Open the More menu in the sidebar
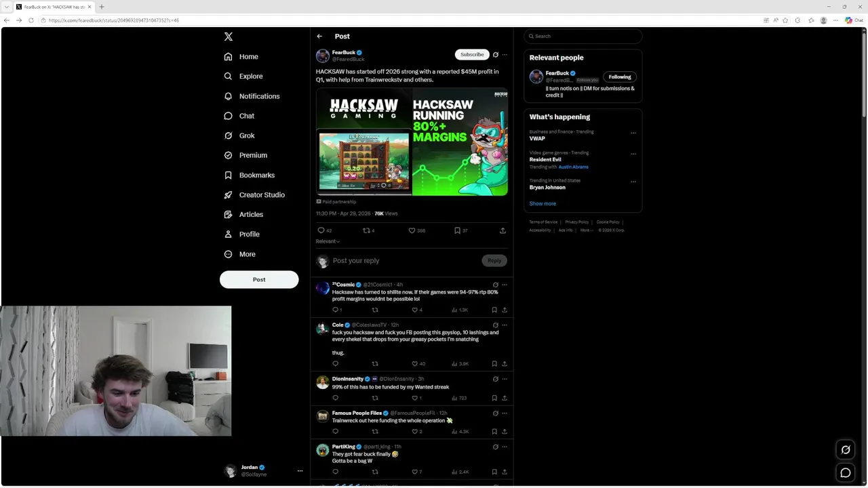Screen dimensions: 868x488 [x=239, y=254]
